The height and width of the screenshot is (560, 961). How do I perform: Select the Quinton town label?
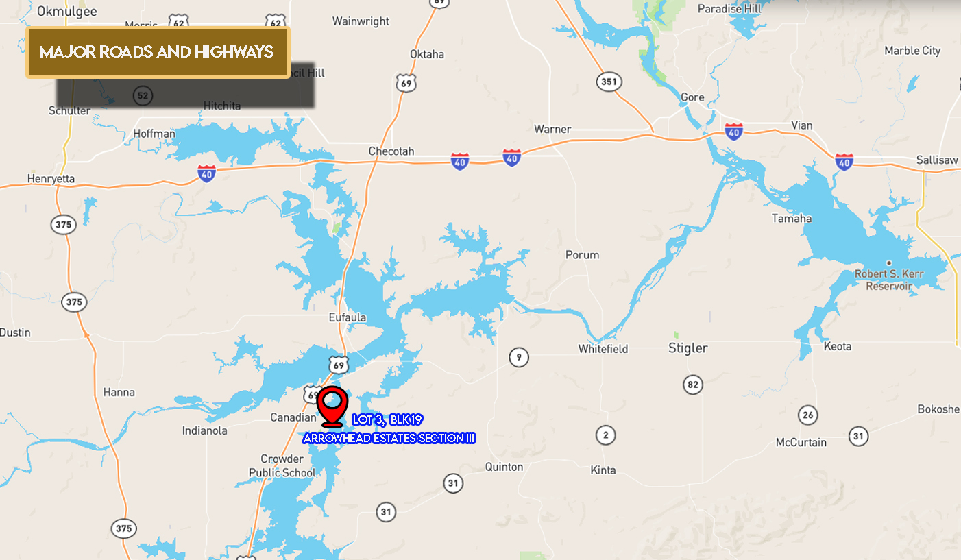(x=504, y=467)
